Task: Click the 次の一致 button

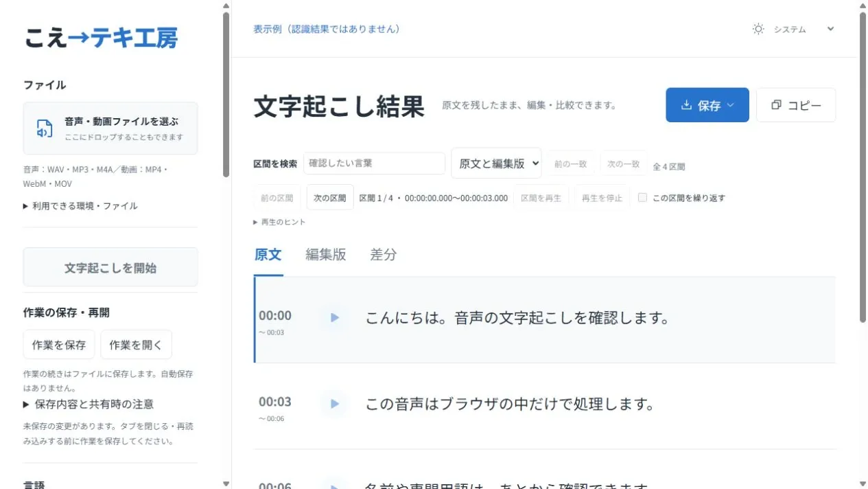Action: pyautogui.click(x=624, y=163)
